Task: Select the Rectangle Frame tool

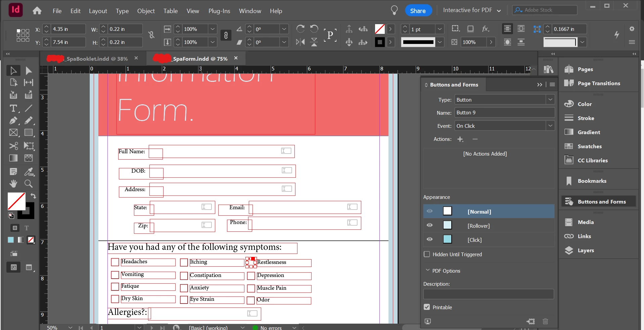Action: click(13, 132)
